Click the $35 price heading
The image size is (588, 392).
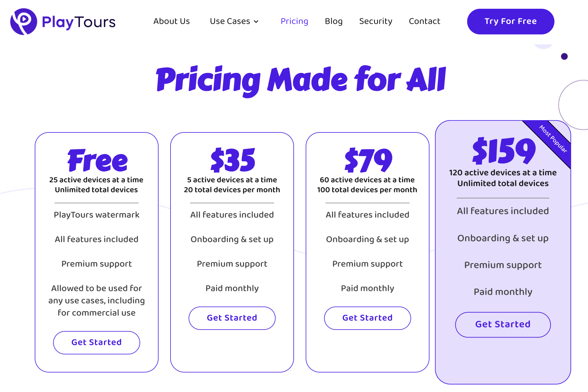(233, 160)
